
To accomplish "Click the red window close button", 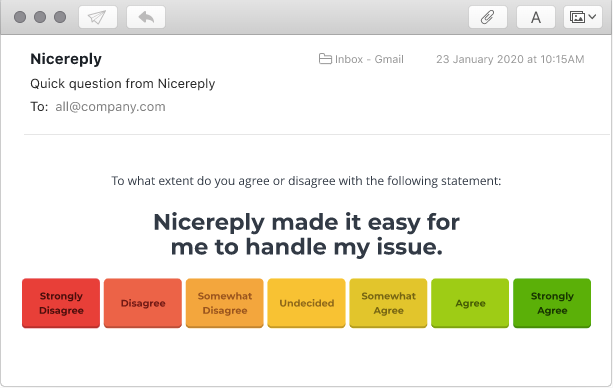I will (20, 17).
